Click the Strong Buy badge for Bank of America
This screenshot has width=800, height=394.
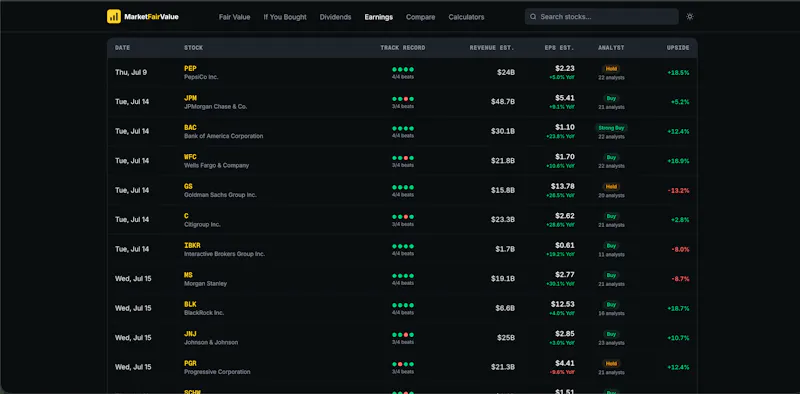pos(611,128)
